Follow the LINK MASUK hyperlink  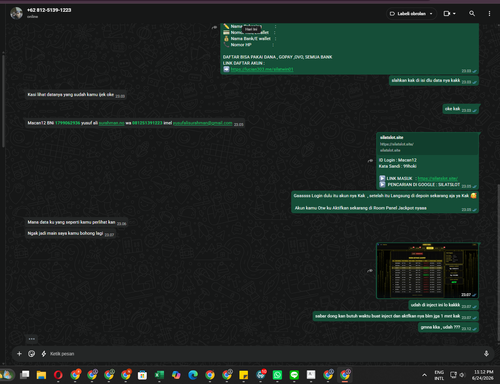pos(438,178)
